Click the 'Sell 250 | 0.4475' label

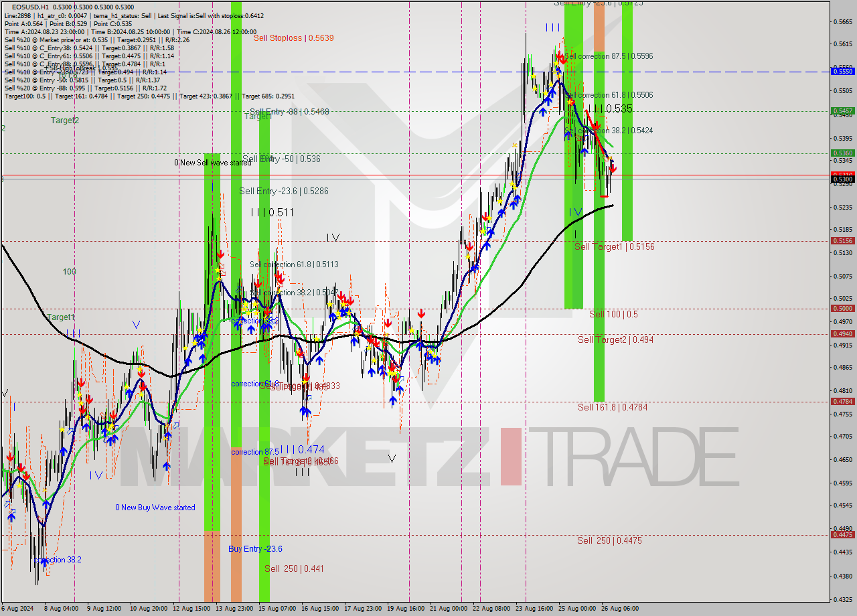[609, 540]
